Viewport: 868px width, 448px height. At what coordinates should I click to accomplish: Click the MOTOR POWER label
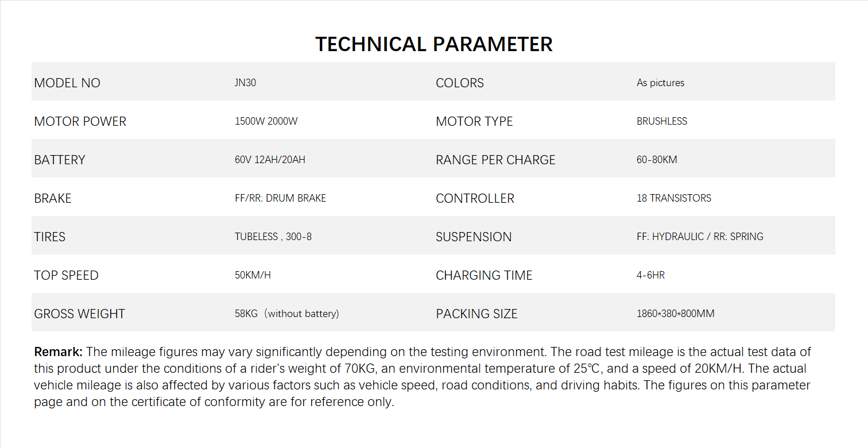(80, 121)
